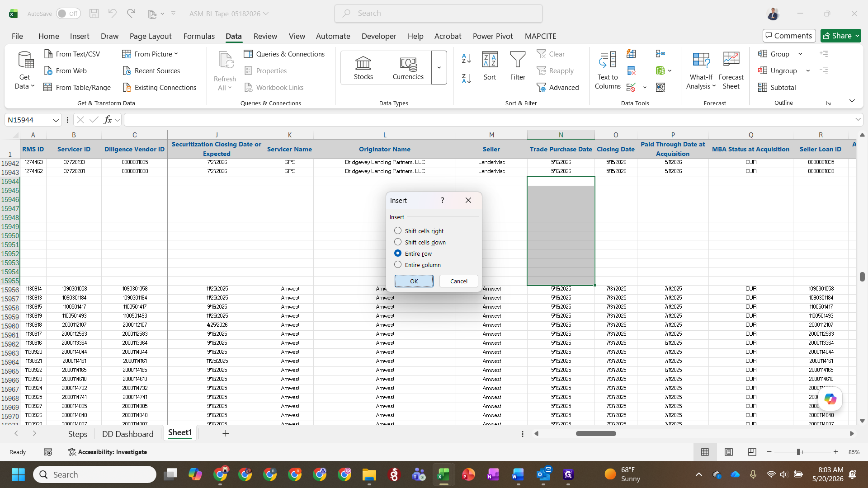The width and height of the screenshot is (868, 488).
Task: Expand Data Types gallery
Action: (439, 68)
